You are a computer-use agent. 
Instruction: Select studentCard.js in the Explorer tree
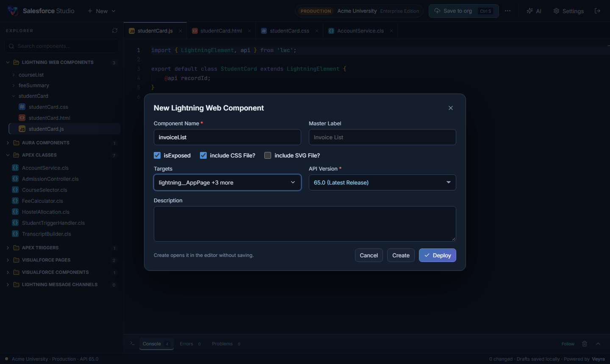point(64,129)
